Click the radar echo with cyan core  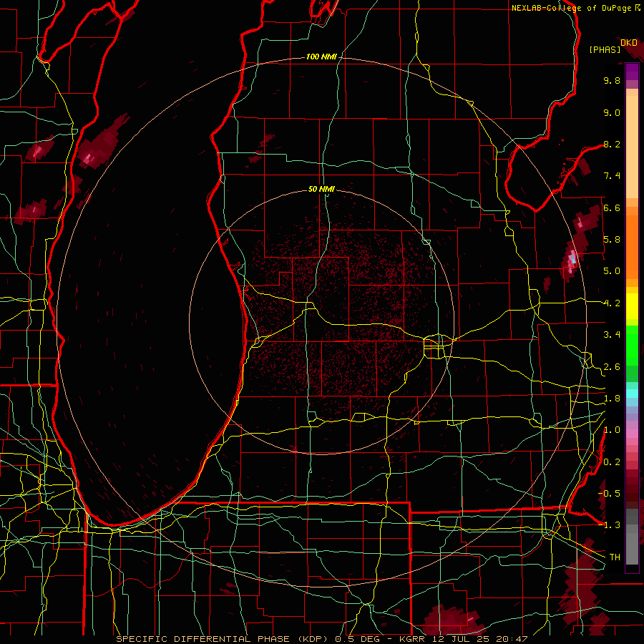click(572, 260)
